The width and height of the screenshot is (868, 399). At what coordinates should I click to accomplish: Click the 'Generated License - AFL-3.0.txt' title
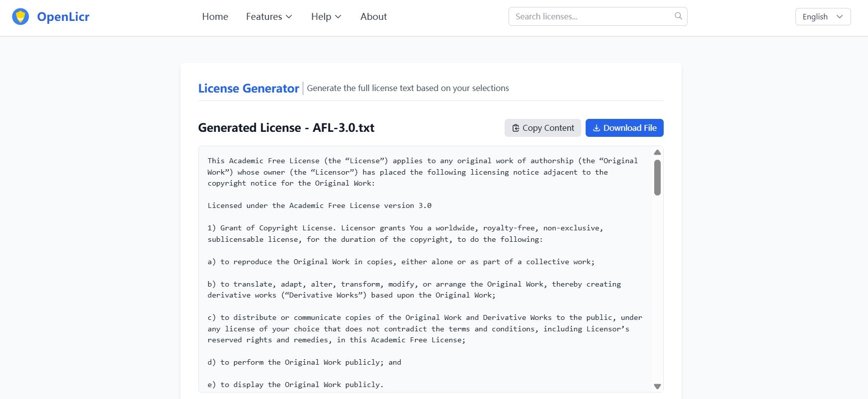[286, 128]
